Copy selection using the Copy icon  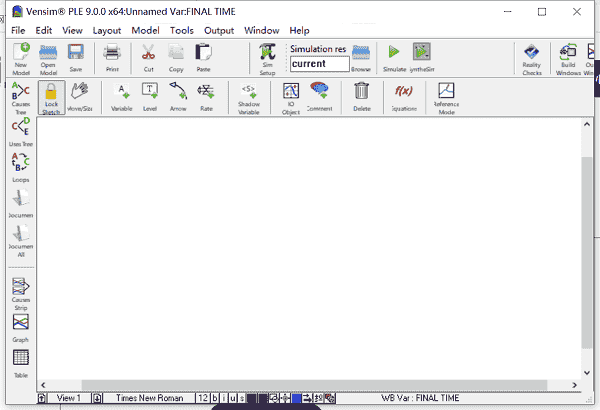pyautogui.click(x=176, y=58)
